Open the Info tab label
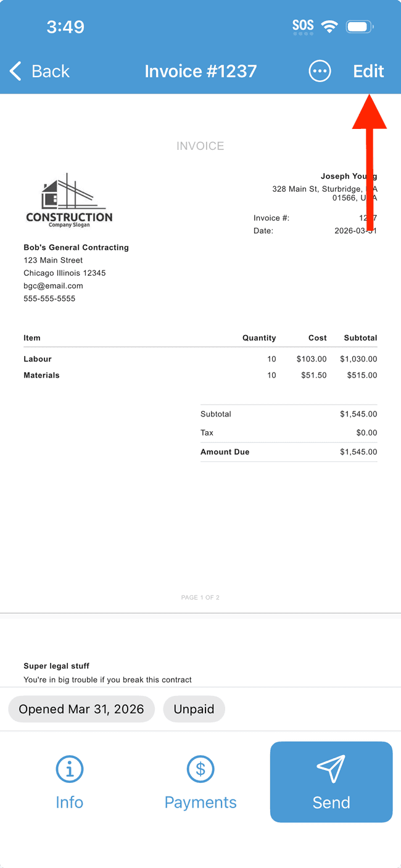 coord(69,802)
